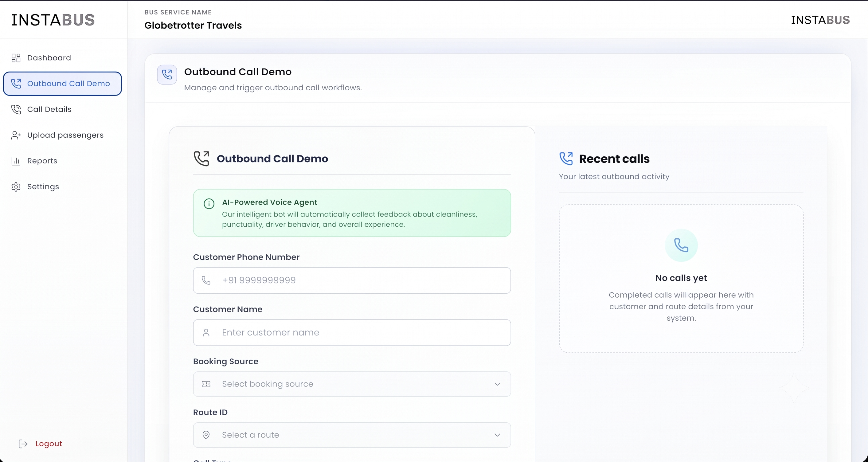Viewport: 868px width, 462px height.
Task: Open Upload passengers in the sidebar
Action: tap(62, 135)
